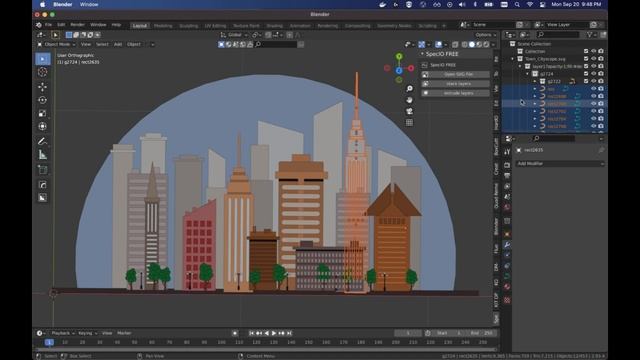Screen dimensions: 640x360
Task: Uncheck the g2722 collection checkbox
Action: pos(586,81)
